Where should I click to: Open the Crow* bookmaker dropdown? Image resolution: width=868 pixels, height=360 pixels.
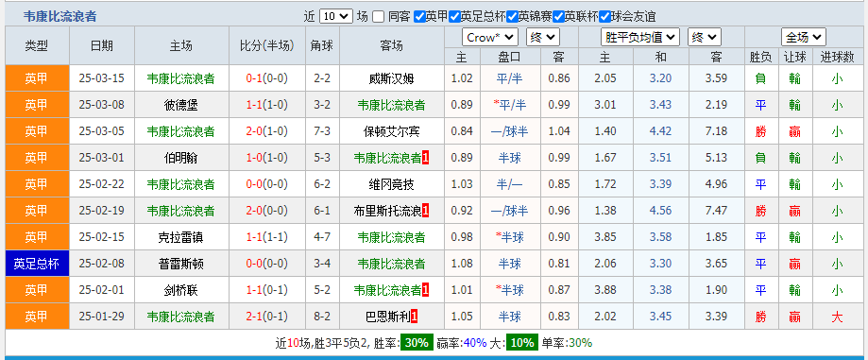[490, 38]
